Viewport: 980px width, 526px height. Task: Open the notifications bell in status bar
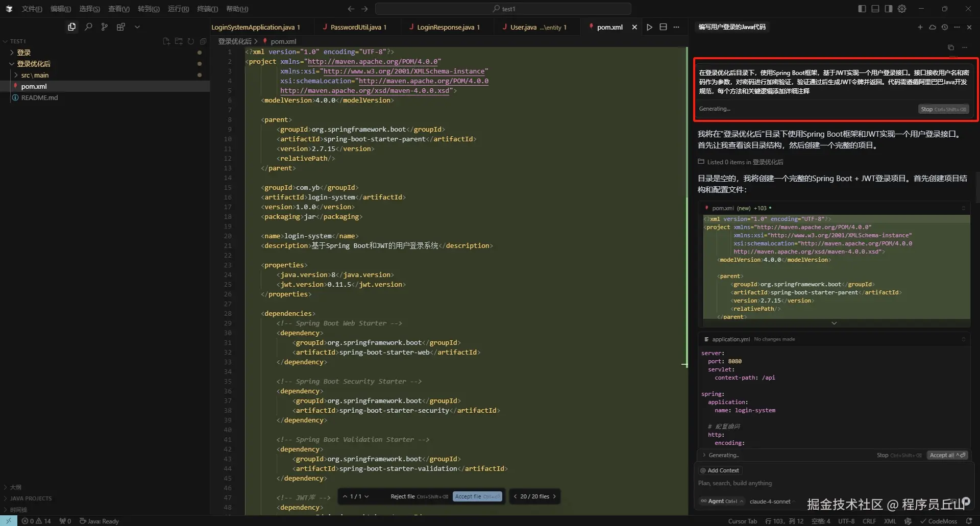[x=969, y=521]
